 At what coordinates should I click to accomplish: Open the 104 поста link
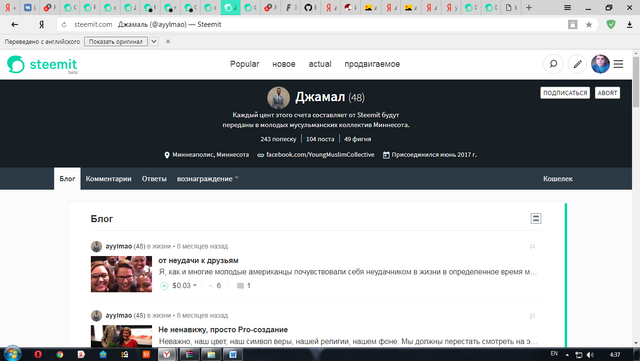click(320, 139)
